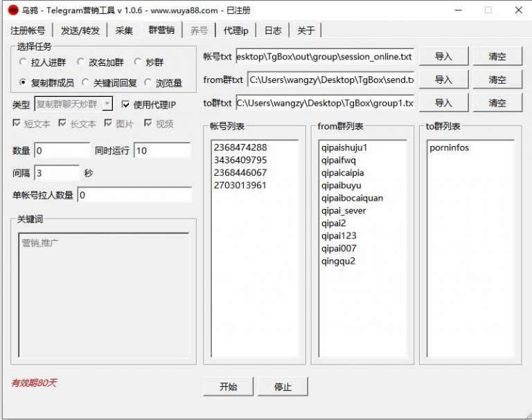Viewport: 532px width, 420px height.
Task: Click 清空 next to from群txt
Action: click(x=497, y=80)
